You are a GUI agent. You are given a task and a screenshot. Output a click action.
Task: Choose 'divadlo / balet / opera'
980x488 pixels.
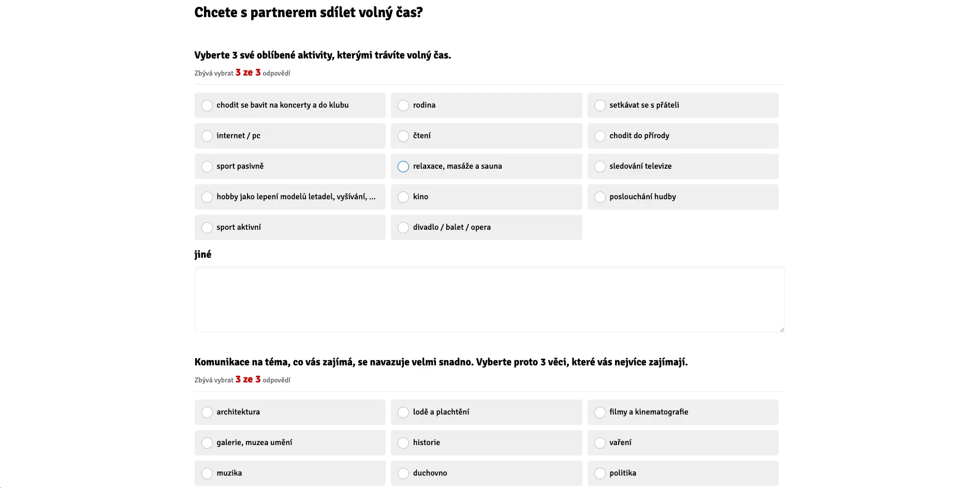coord(486,227)
